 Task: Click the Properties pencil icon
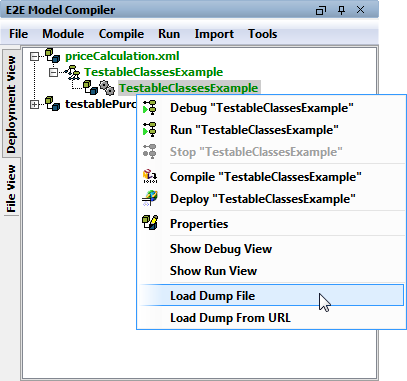150,223
